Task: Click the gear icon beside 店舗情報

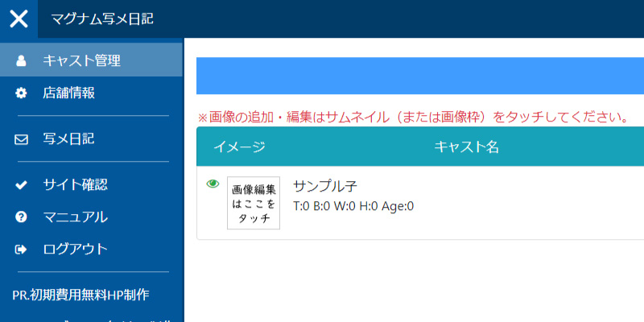Action: (22, 93)
